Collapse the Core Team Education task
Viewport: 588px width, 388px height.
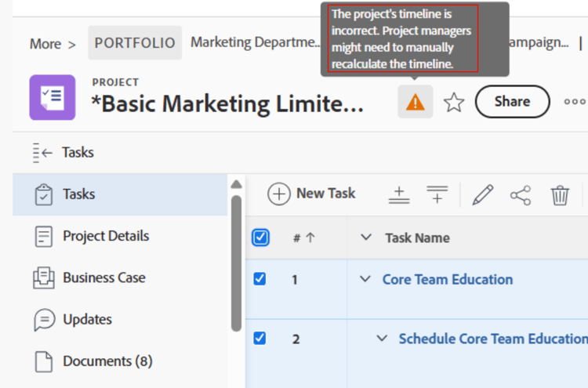coord(365,279)
